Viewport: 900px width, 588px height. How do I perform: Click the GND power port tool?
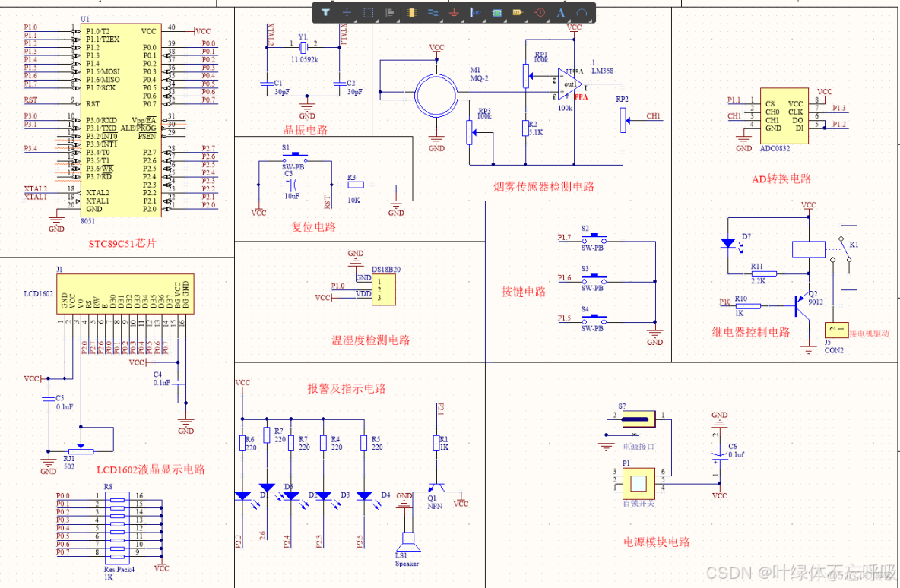click(x=452, y=13)
